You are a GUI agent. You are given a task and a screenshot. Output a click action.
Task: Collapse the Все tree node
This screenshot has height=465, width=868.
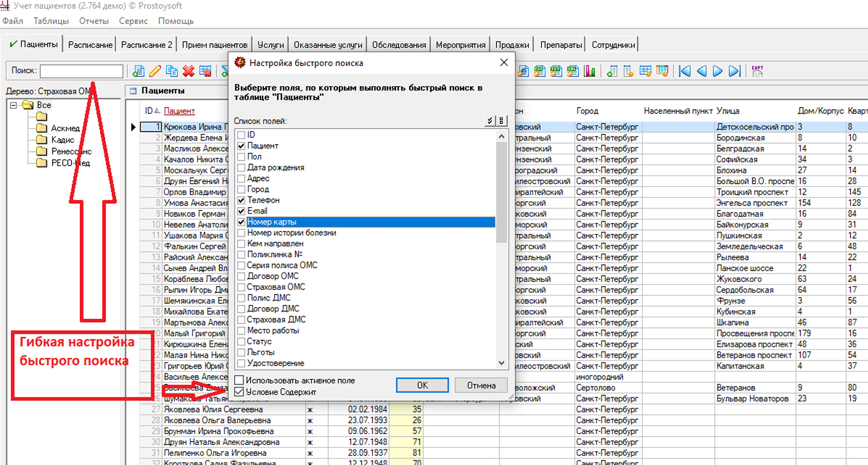pos(14,105)
